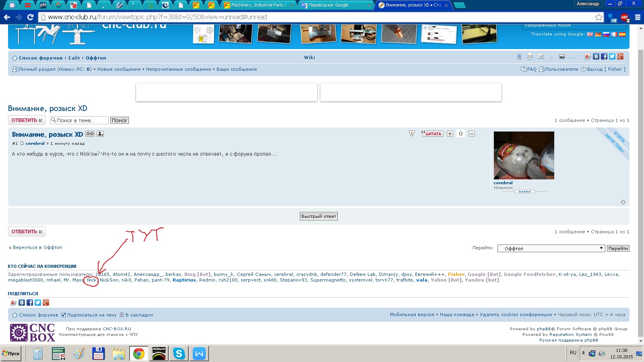This screenshot has width=644, height=362.
Task: Return via Вернуться в Оффтоп link
Action: (37, 247)
